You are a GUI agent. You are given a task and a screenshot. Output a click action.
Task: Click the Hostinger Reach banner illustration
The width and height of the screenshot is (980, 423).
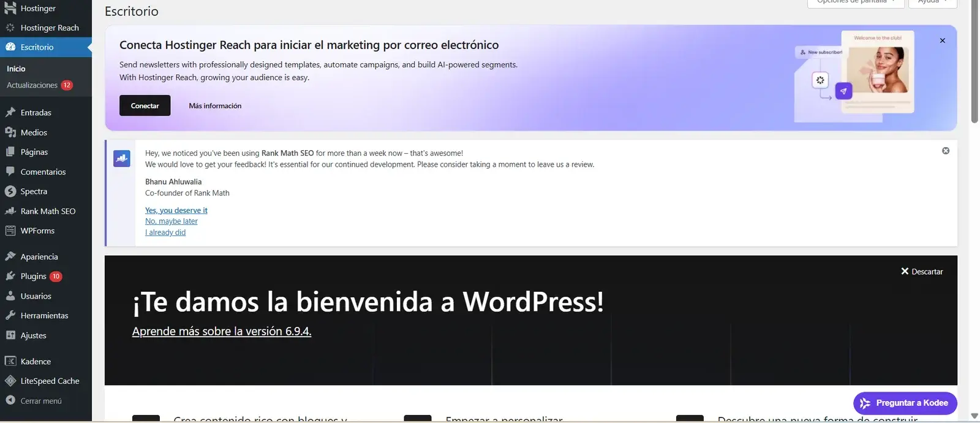[x=856, y=76]
